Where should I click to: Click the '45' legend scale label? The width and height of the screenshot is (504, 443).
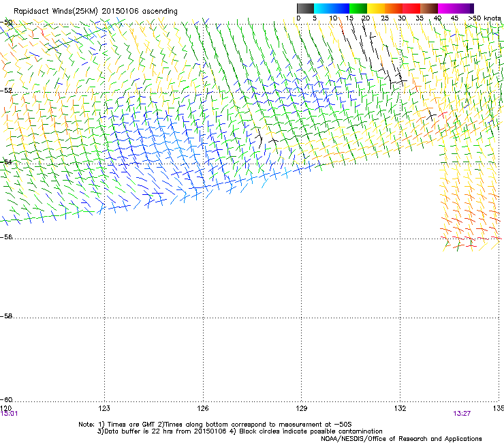(454, 18)
